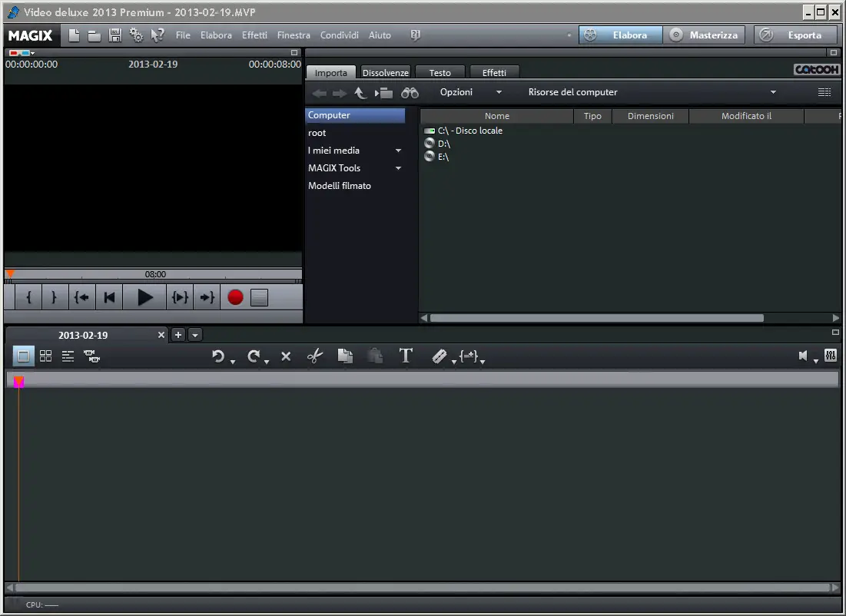
Task: Open the Aiuto menu
Action: click(x=380, y=35)
